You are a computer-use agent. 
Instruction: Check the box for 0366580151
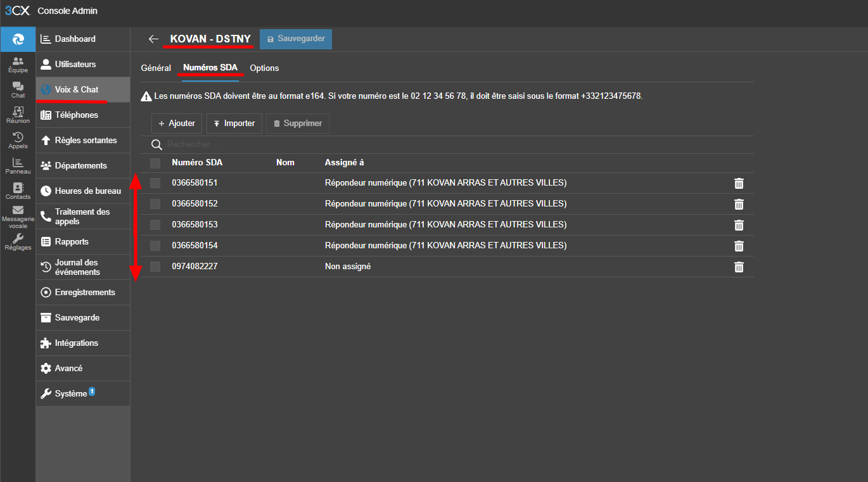155,183
